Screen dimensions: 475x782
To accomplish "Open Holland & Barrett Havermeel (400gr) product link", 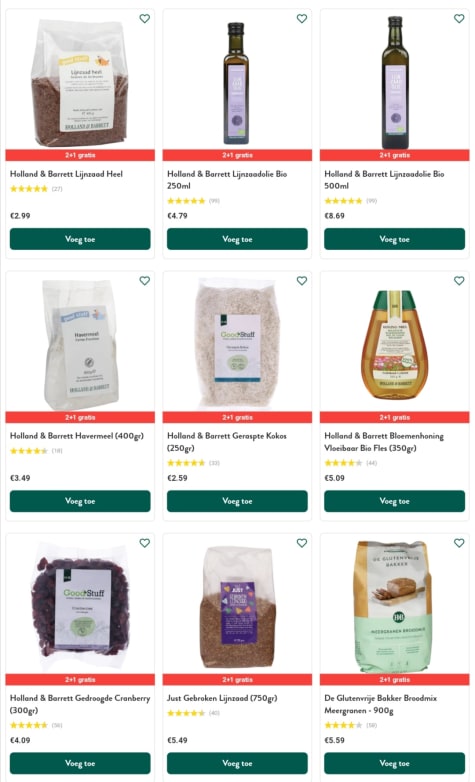I will (77, 436).
